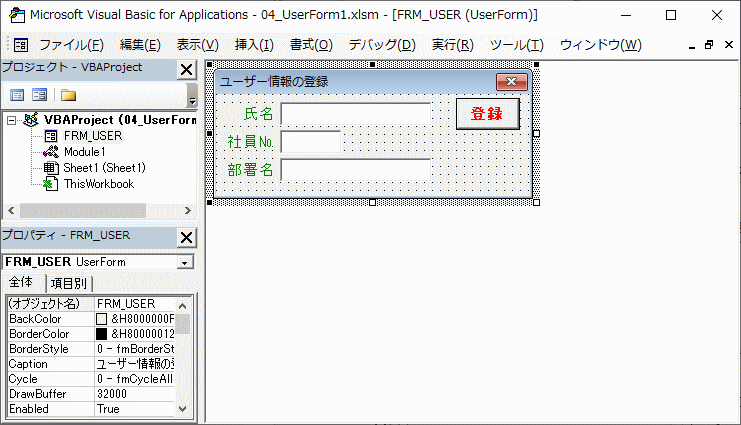Screen dimensions: 741x425
Task: Click the 氏名 label on the form
Action: 258,114
